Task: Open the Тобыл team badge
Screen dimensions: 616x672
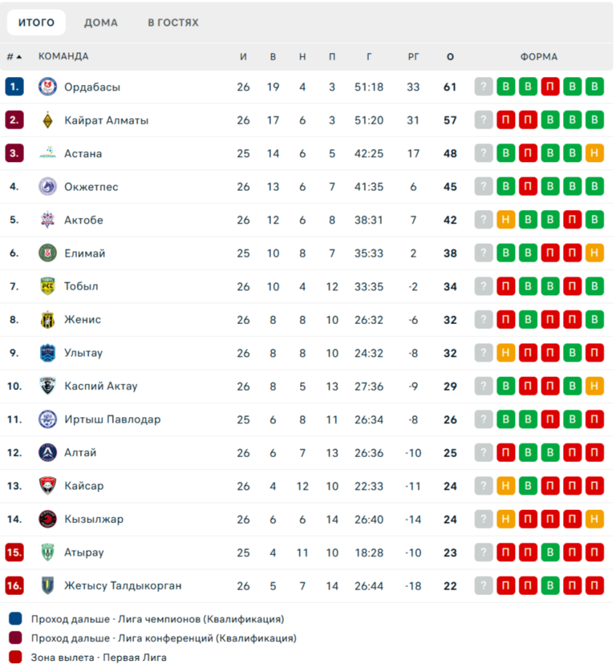Action: tap(48, 286)
